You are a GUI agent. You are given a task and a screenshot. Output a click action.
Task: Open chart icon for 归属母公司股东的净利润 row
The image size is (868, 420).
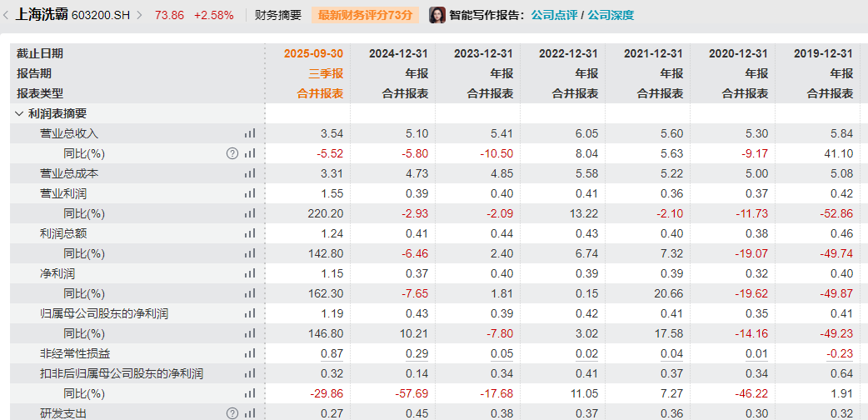[250, 313]
